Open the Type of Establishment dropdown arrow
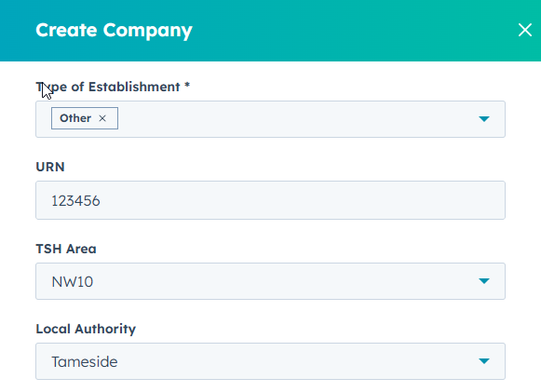The image size is (541, 392). coord(484,119)
